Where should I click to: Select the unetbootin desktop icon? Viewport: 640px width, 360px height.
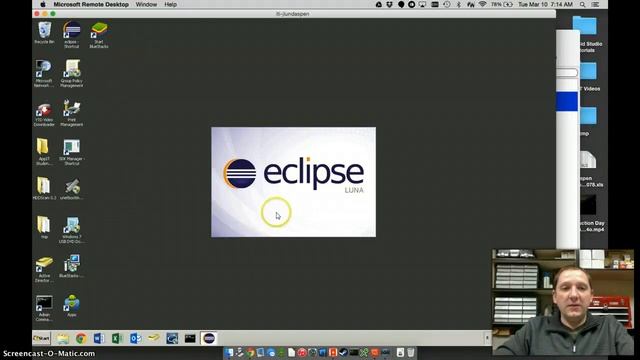coord(72,188)
